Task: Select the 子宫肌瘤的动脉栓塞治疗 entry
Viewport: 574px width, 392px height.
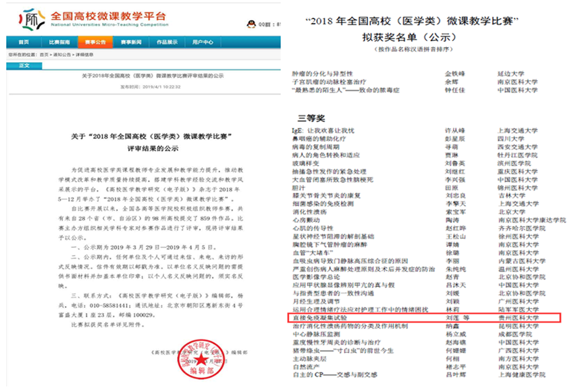Action: [x=329, y=82]
